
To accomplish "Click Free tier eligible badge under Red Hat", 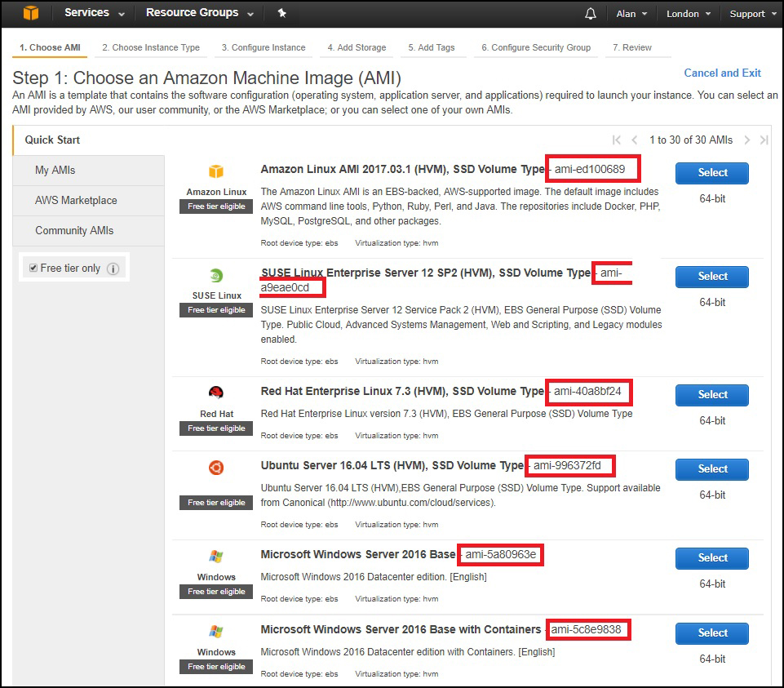I will tap(216, 428).
